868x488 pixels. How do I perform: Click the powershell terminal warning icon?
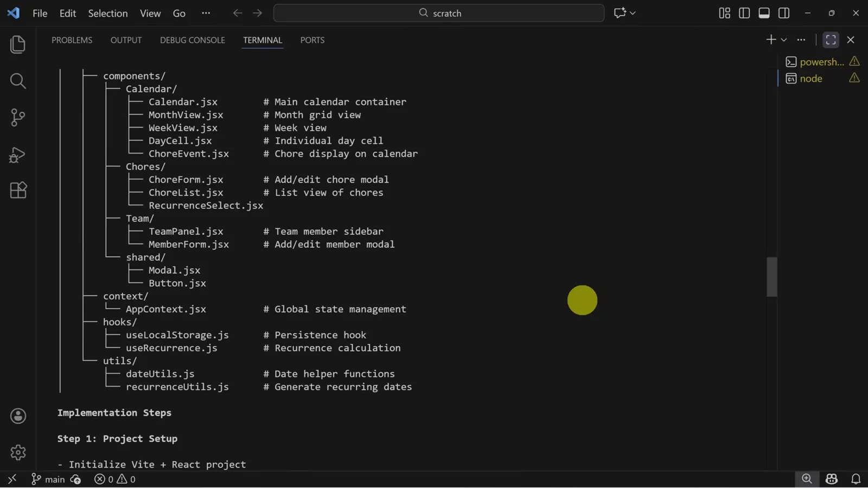coord(854,61)
